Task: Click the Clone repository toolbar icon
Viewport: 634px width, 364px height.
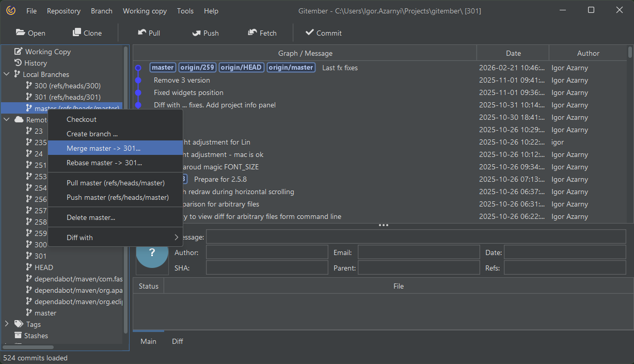Action: point(77,33)
